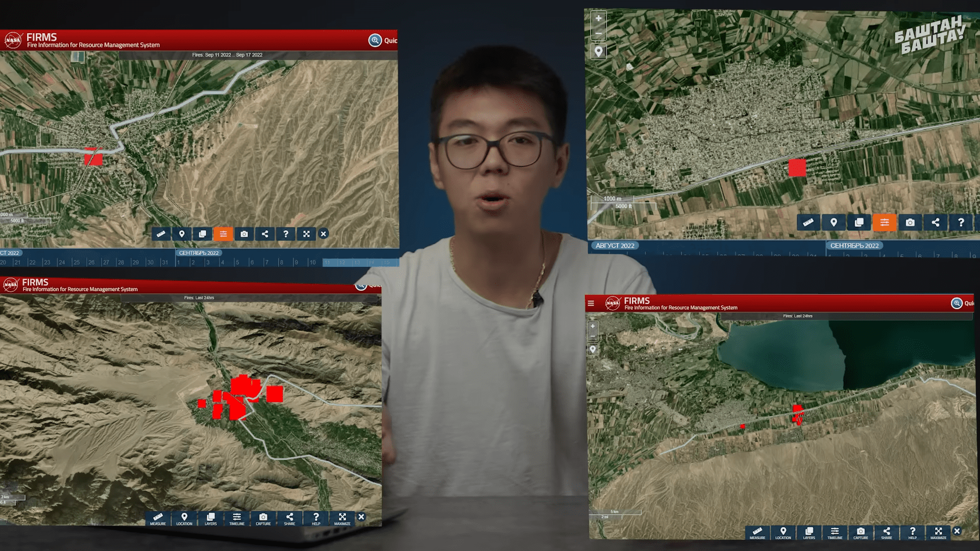Select СЕНТЯБРЬ 2022 label in top-left timeline
This screenshot has width=980, height=551.
tap(199, 253)
